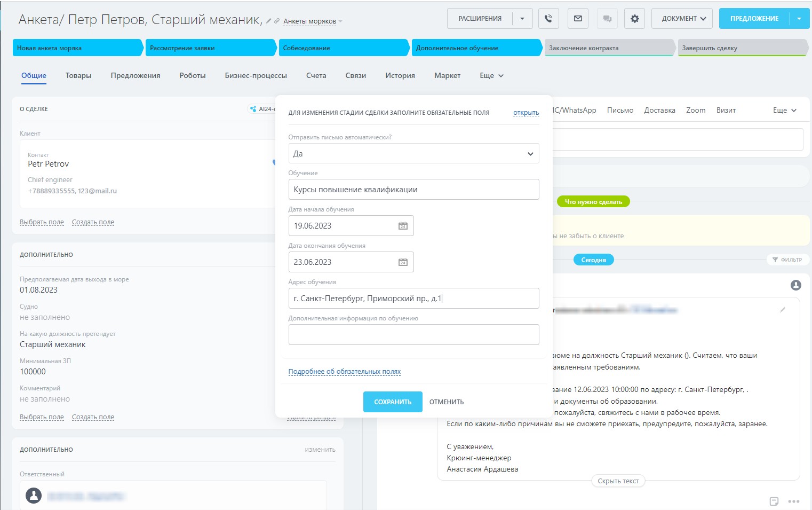This screenshot has height=510, width=812.
Task: Open the 'Документ' dropdown button
Action: click(x=682, y=19)
